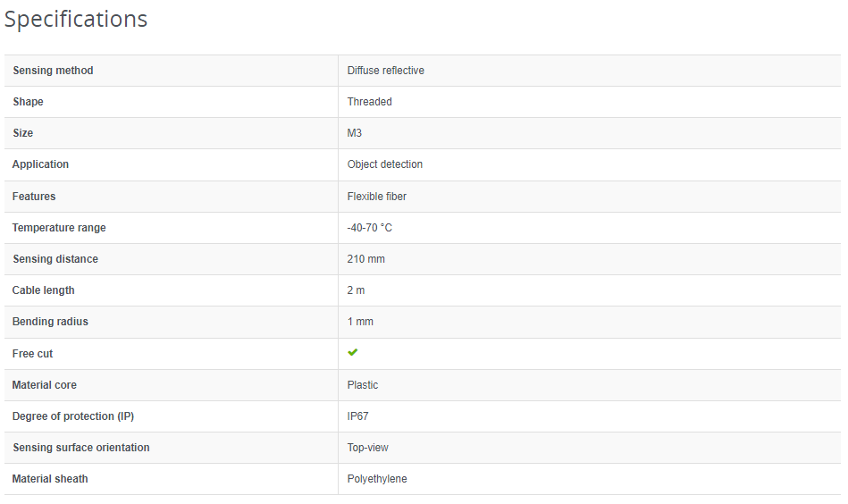The height and width of the screenshot is (504, 848).
Task: Select the Free cut row label
Action: [32, 354]
